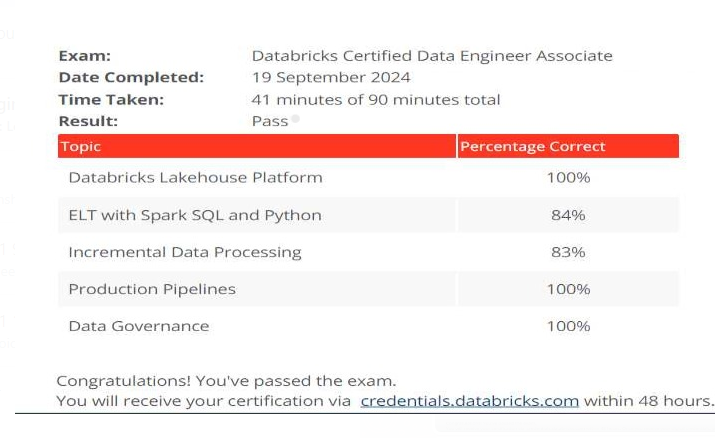This screenshot has width=715, height=438.
Task: Select the ELT with Spark SQL and Python topic
Action: click(x=195, y=215)
